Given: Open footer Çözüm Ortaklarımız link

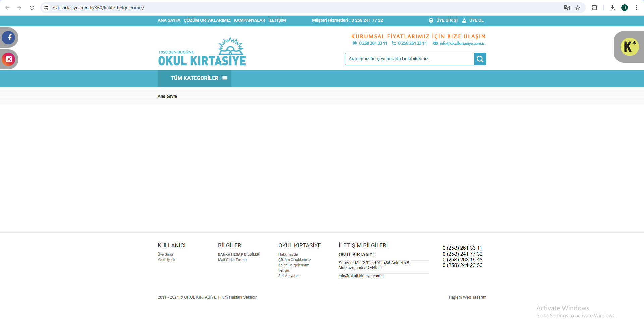Looking at the screenshot, I should click(x=294, y=260).
